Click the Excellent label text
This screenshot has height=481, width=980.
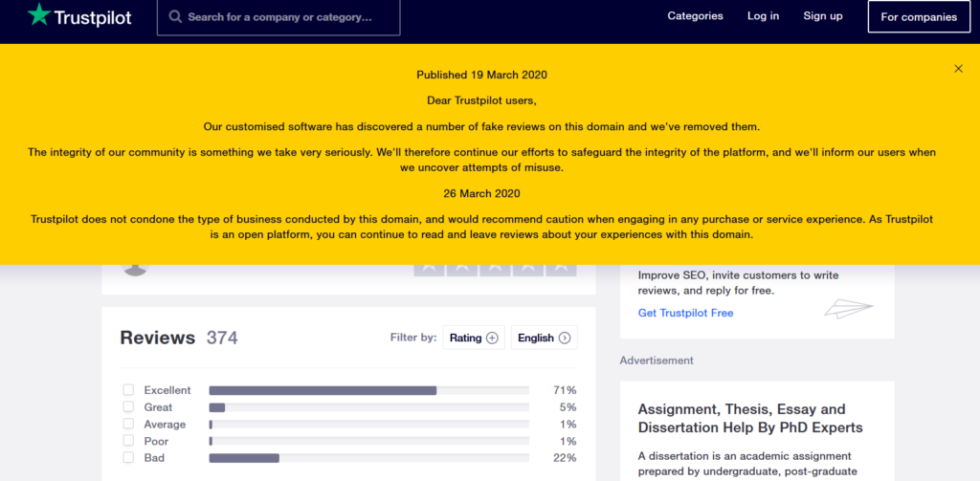point(167,390)
